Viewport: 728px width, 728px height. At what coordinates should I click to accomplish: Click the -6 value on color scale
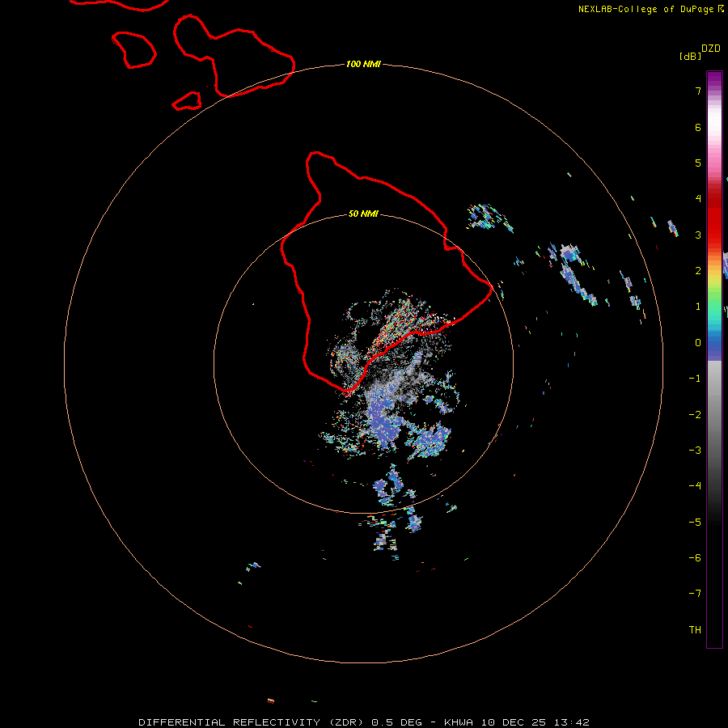click(695, 558)
